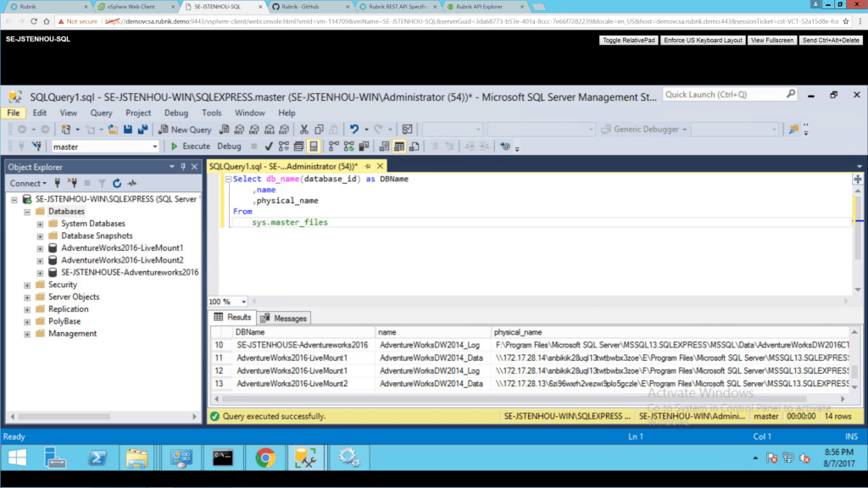
Task: Click the Undo arrow icon
Action: click(x=355, y=130)
